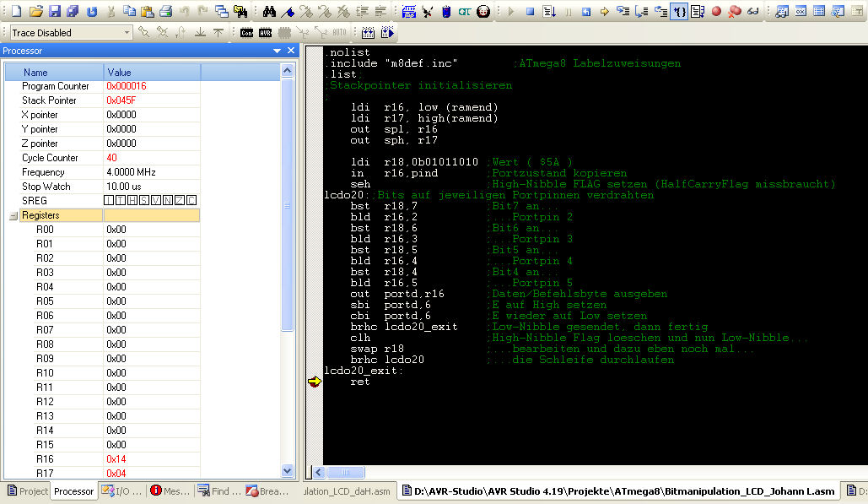Toggle a bookmark with the blue flag icon
This screenshot has width=868, height=504.
point(288,11)
